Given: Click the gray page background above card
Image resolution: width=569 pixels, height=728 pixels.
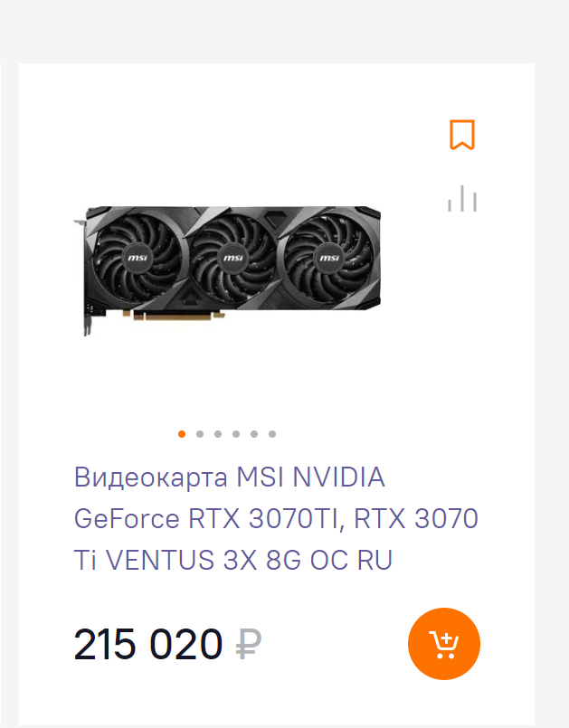Looking at the screenshot, I should click(284, 31).
